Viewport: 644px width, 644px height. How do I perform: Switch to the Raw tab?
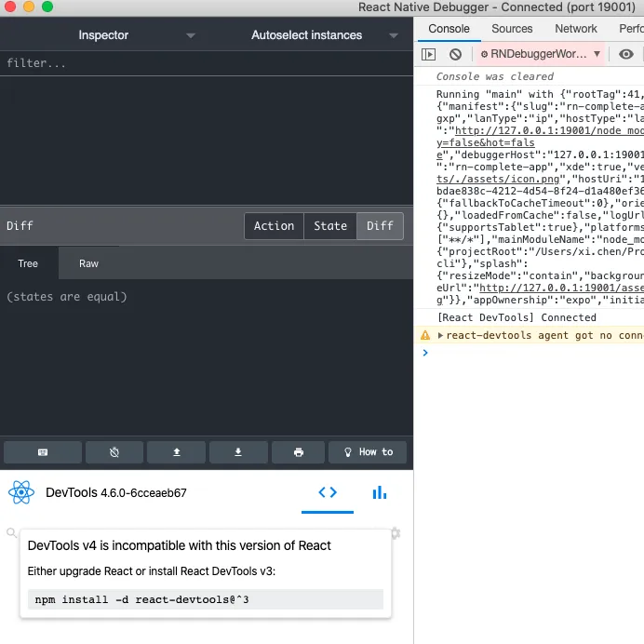(88, 263)
